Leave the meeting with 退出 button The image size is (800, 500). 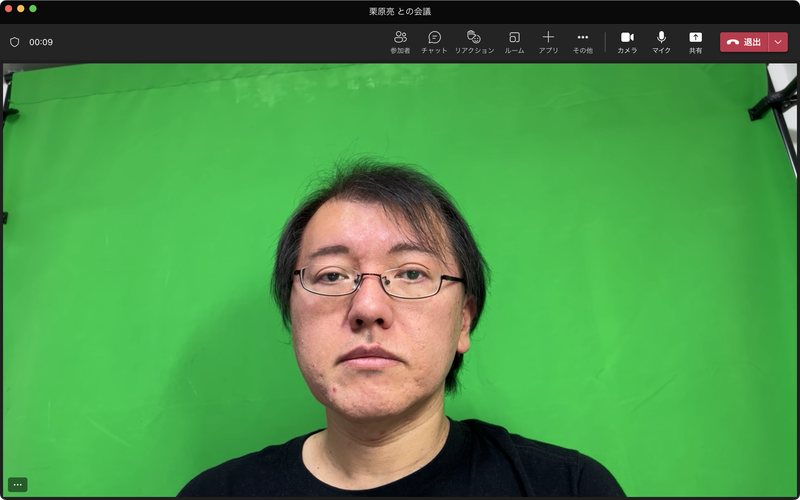pos(744,42)
